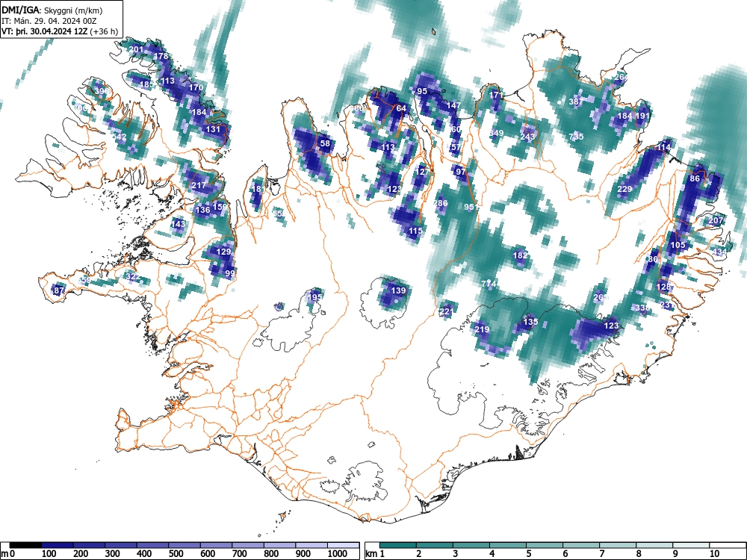Click the '207' visibility value
747x560 pixels.
click(x=716, y=220)
